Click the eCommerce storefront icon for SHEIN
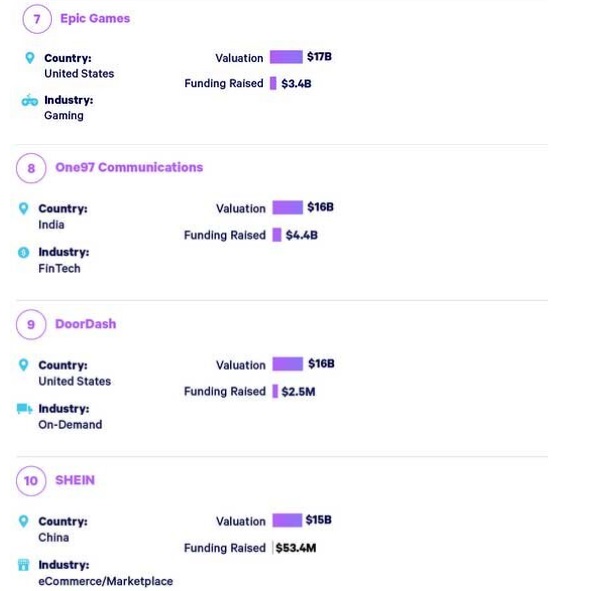607x591 pixels. pyautogui.click(x=24, y=565)
